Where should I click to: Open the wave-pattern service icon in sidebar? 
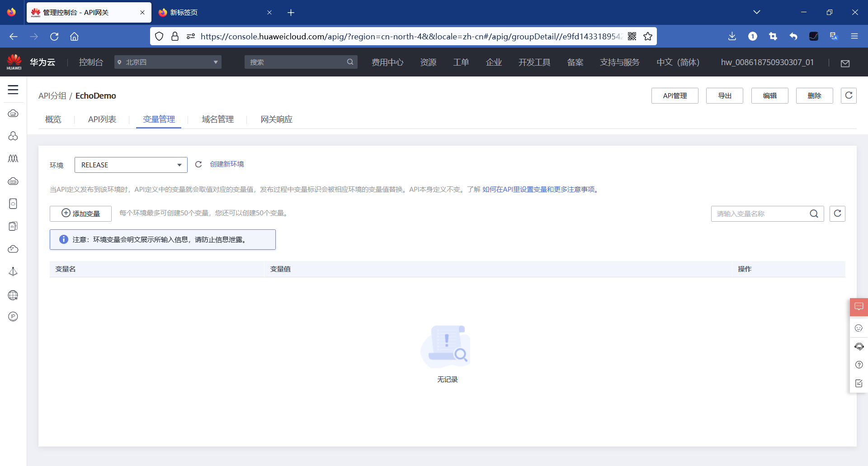(x=13, y=158)
